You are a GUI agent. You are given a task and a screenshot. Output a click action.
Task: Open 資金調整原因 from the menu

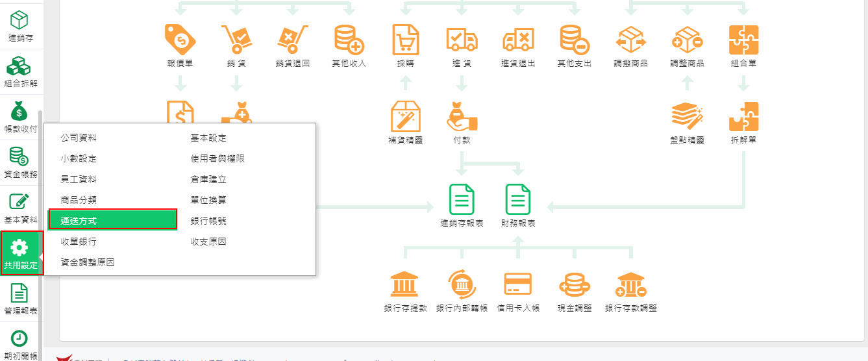pyautogui.click(x=88, y=262)
